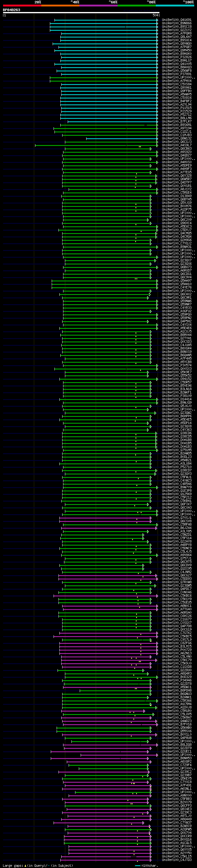
Task: Click the orange ~40% identity legend bar
Action: click(x=60, y=6)
